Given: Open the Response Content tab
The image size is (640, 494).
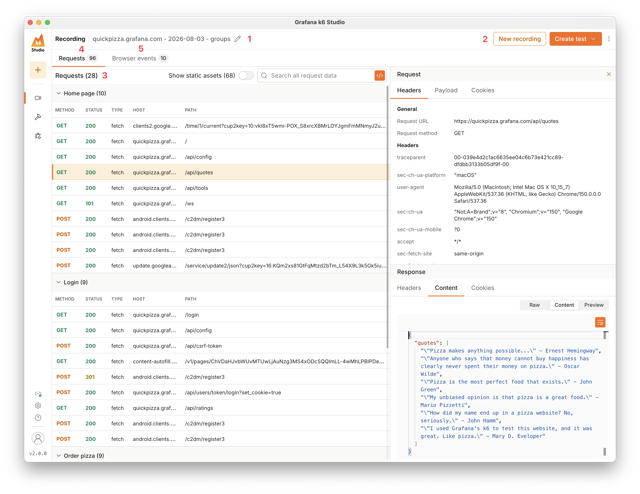Looking at the screenshot, I should 446,288.
